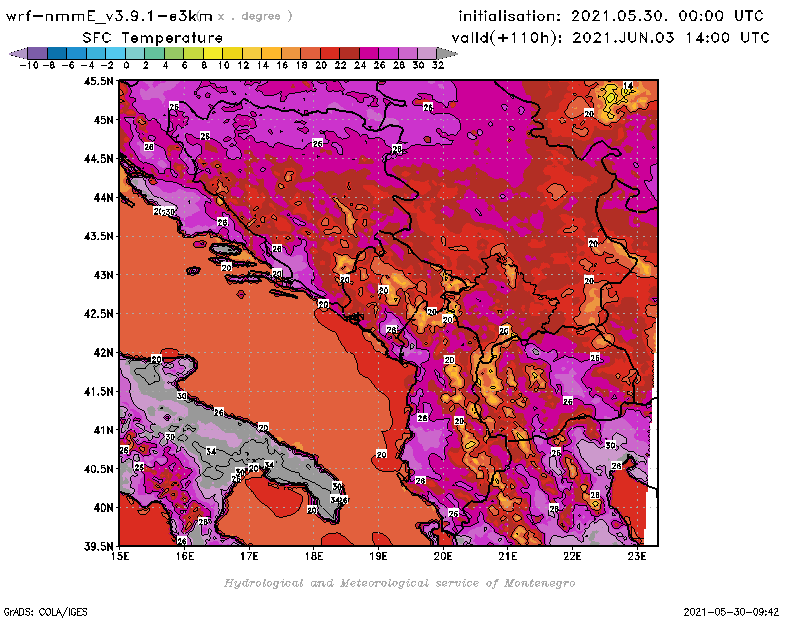
Task: Click the '15E' longitude axis label
Action: (x=120, y=556)
